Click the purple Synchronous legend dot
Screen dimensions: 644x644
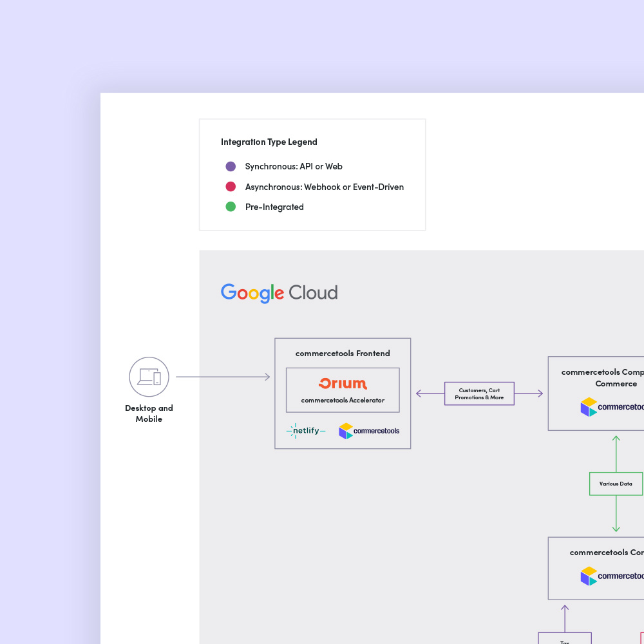click(x=231, y=166)
